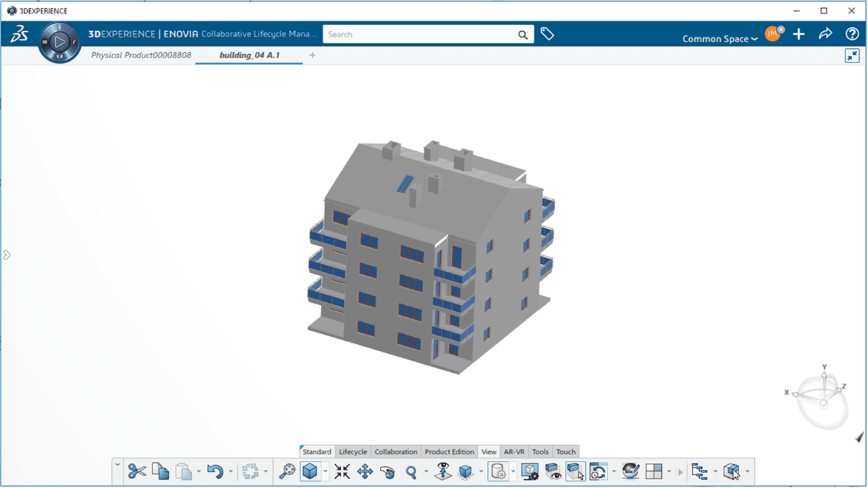Screen dimensions: 868x488
Task: Select the Rotate view tool
Action: [388, 471]
